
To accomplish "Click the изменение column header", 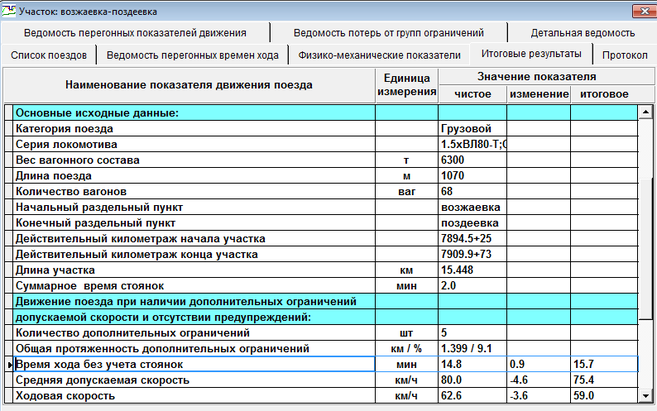I will (x=539, y=94).
